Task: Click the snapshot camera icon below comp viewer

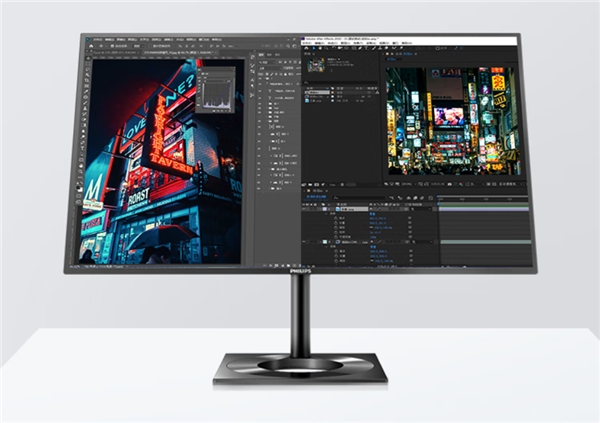Action: [450, 184]
